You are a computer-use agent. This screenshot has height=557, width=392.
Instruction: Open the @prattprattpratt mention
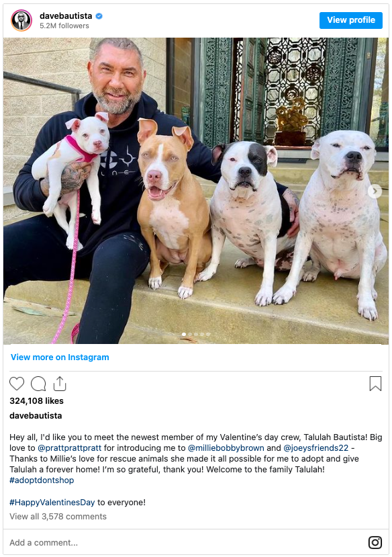[x=70, y=448]
